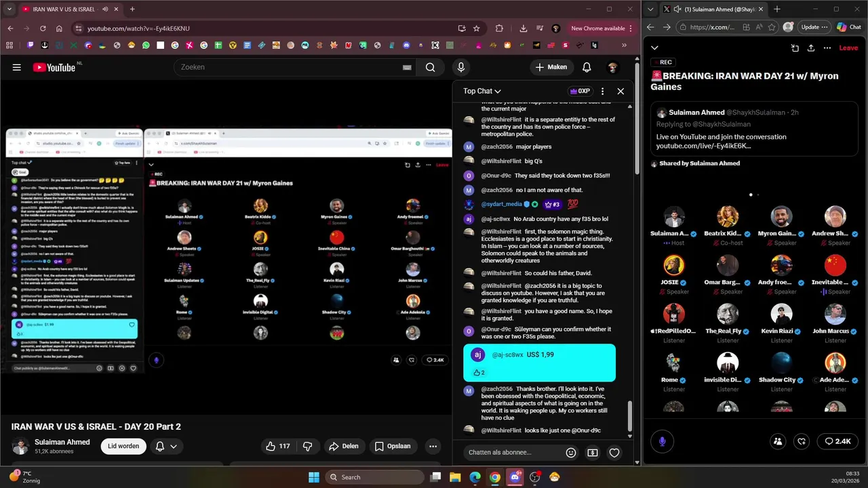Open Super Chat purchase icon
The width and height of the screenshot is (868, 488).
pyautogui.click(x=593, y=452)
